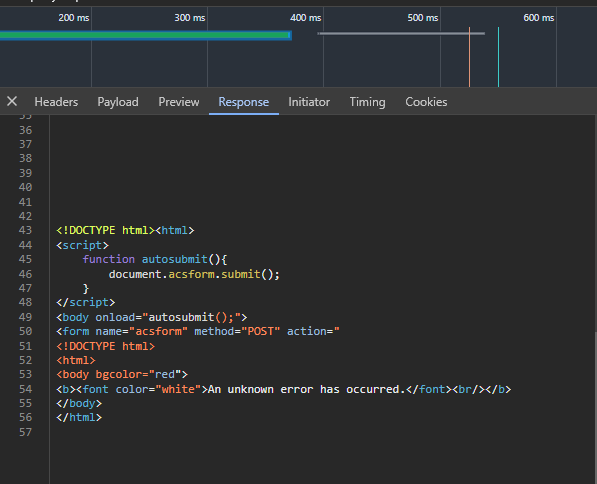This screenshot has width=597, height=484.
Task: Click the closing </body> tag on line 55
Action: (x=79, y=403)
